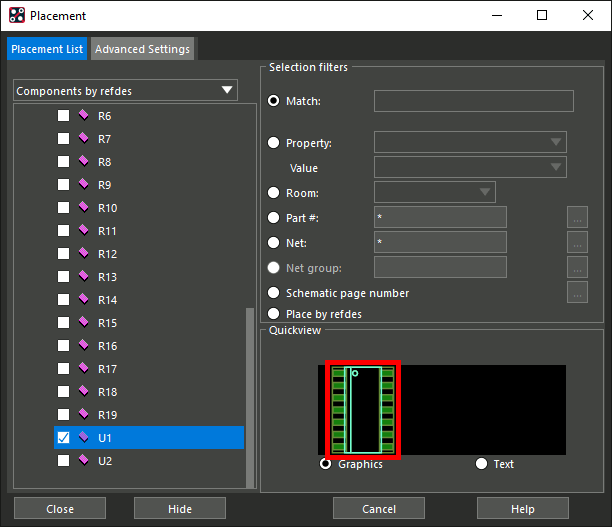
Task: Click into the Match text field
Action: pyautogui.click(x=474, y=101)
